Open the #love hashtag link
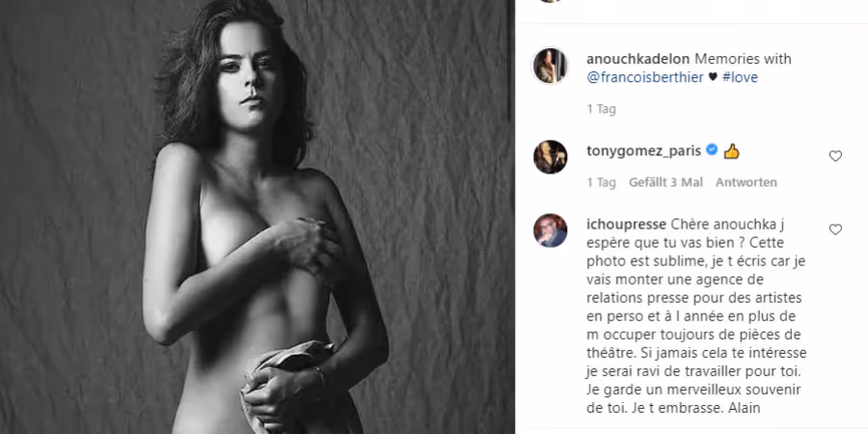 click(x=740, y=77)
